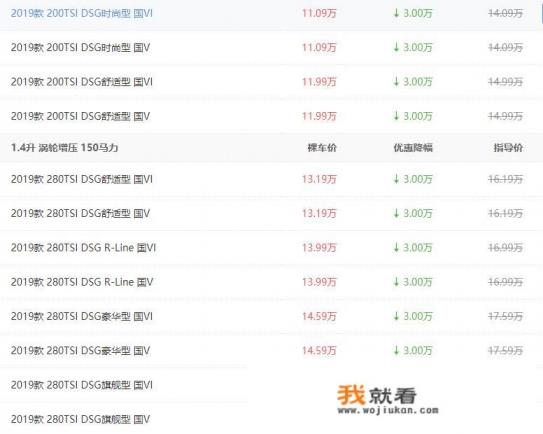Click ↓3.00万 discount for 200TSI 时尚型 国V
543x434 pixels.
[x=413, y=47]
